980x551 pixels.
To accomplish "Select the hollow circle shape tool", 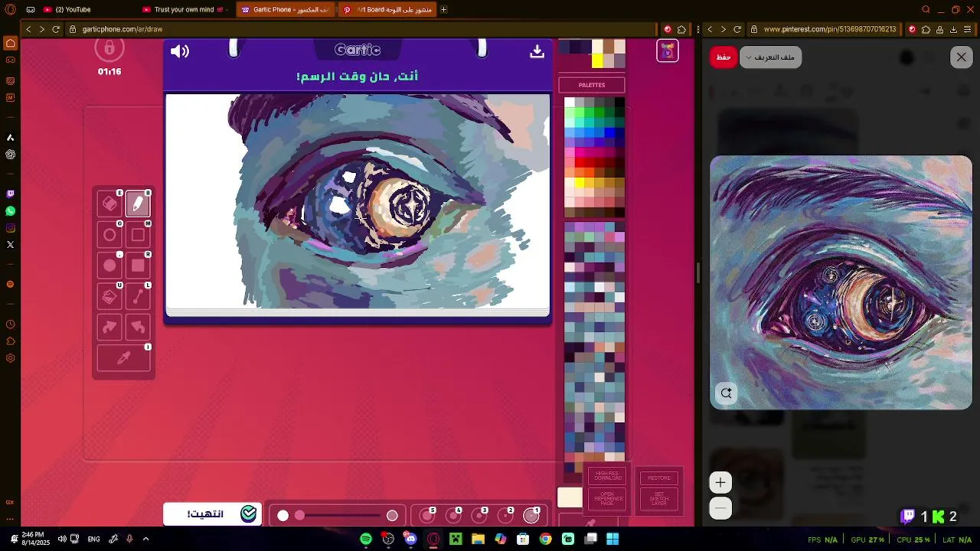I will tap(109, 235).
